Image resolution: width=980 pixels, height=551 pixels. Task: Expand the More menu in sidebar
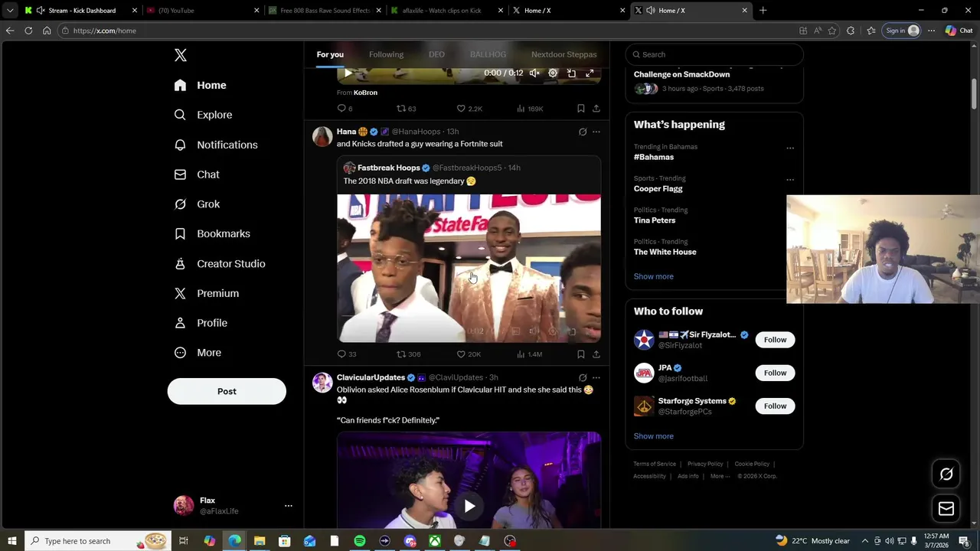(198, 353)
